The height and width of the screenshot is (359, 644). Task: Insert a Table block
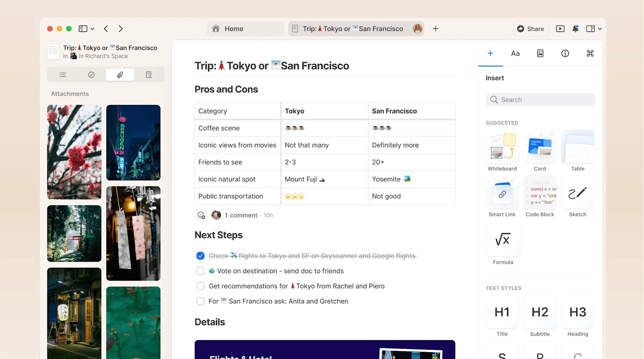coord(578,151)
